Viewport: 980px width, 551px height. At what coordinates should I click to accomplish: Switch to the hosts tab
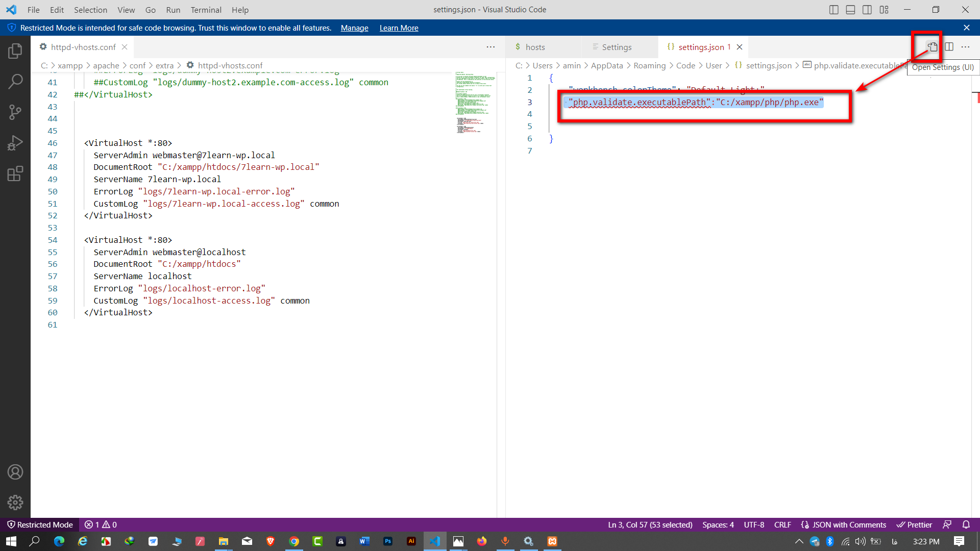[543, 47]
